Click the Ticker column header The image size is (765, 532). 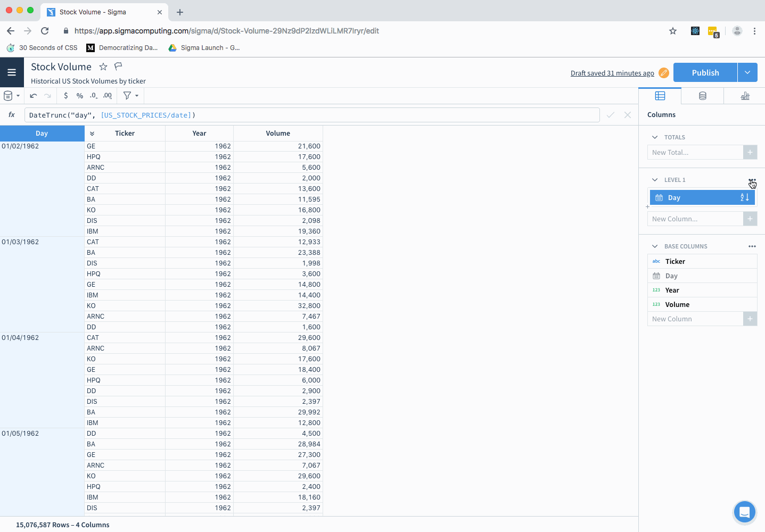pyautogui.click(x=125, y=134)
